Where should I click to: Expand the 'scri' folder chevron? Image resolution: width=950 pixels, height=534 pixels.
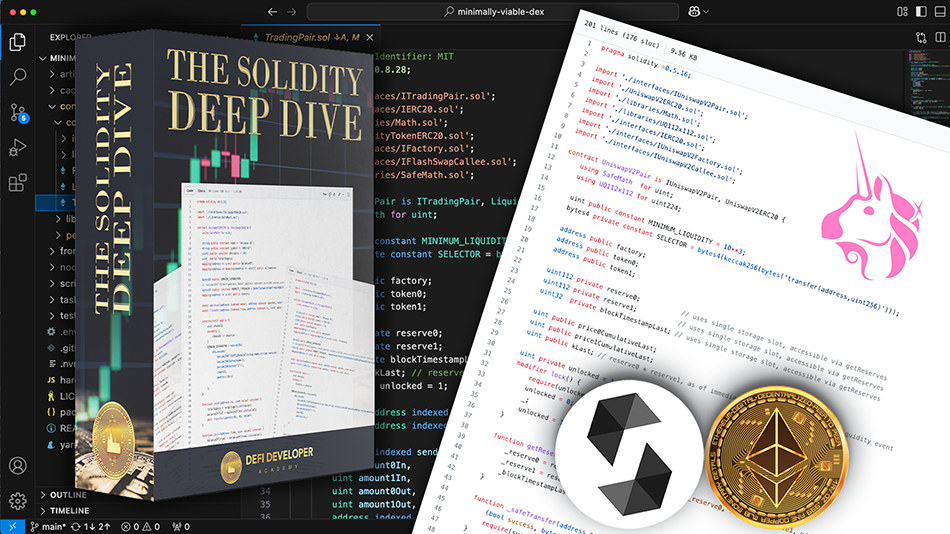tap(52, 283)
